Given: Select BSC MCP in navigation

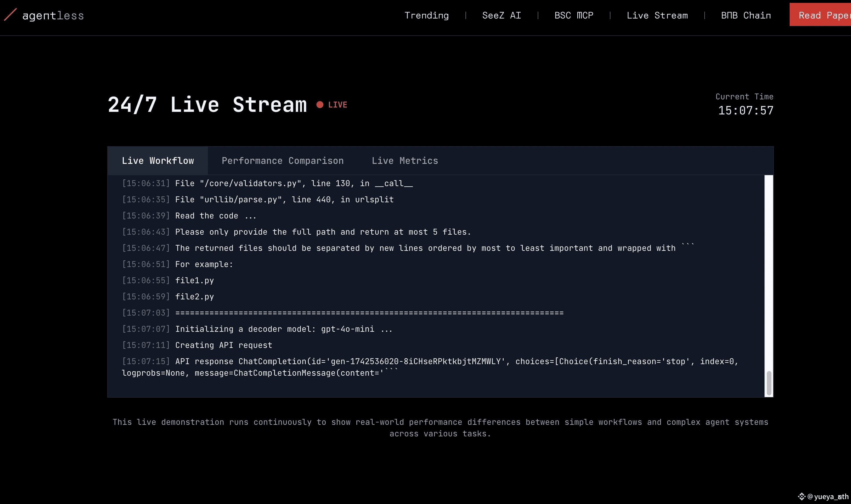Looking at the screenshot, I should 574,16.
